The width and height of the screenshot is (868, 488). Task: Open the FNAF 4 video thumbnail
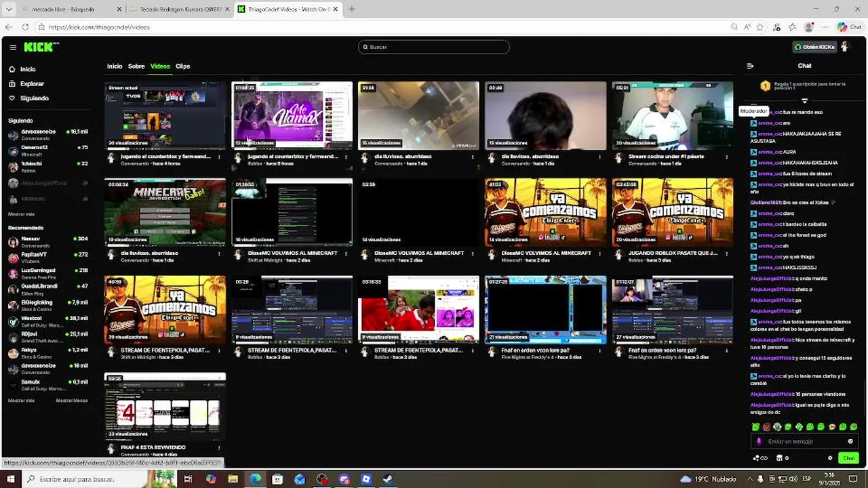(165, 407)
